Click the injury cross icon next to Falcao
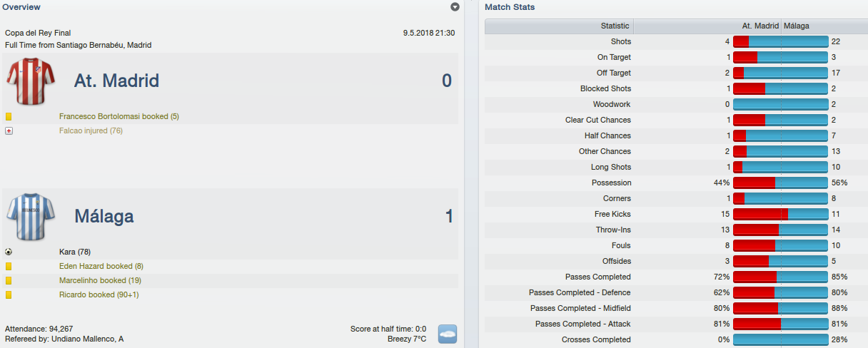This screenshot has height=348, width=868. (x=9, y=130)
